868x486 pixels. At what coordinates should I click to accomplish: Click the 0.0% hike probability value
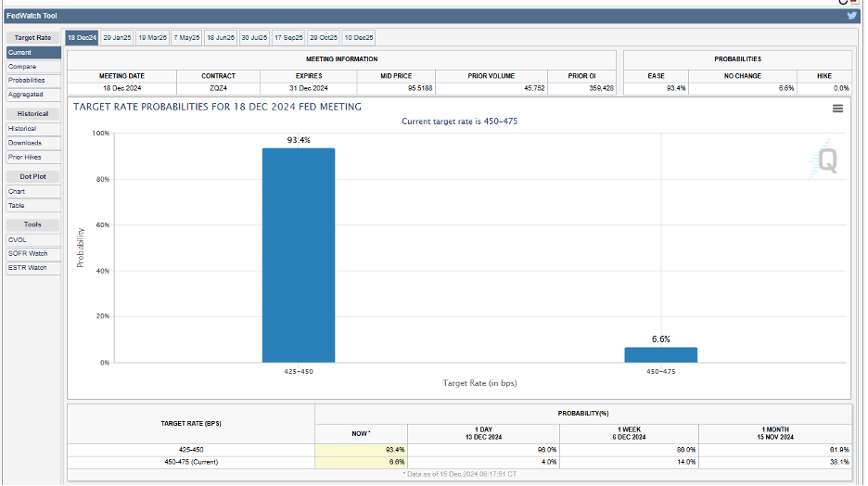[841, 88]
